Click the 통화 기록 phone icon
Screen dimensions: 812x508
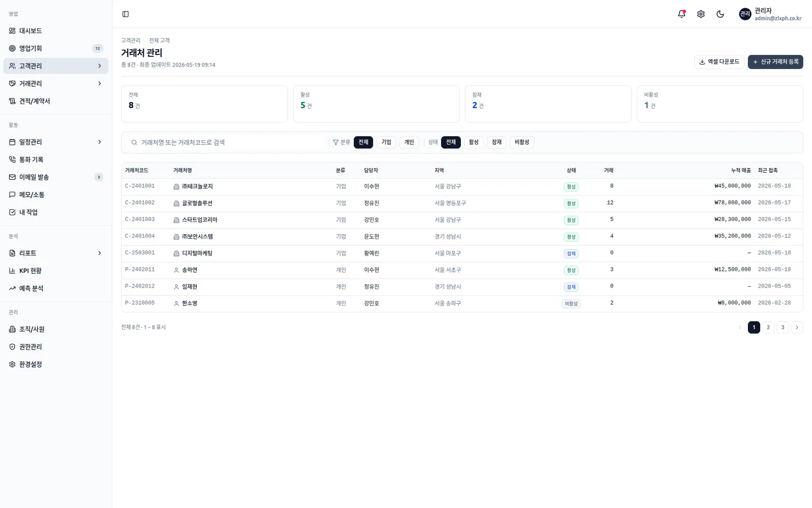point(12,160)
